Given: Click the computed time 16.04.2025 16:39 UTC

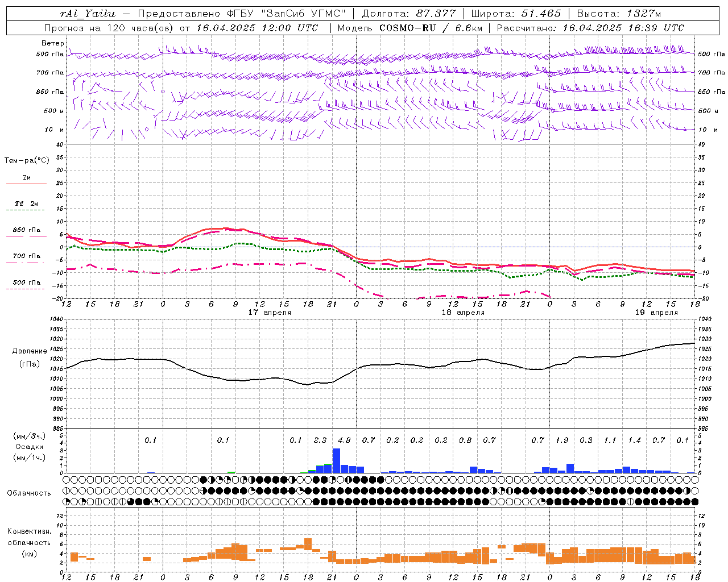Looking at the screenshot, I should point(623,28).
